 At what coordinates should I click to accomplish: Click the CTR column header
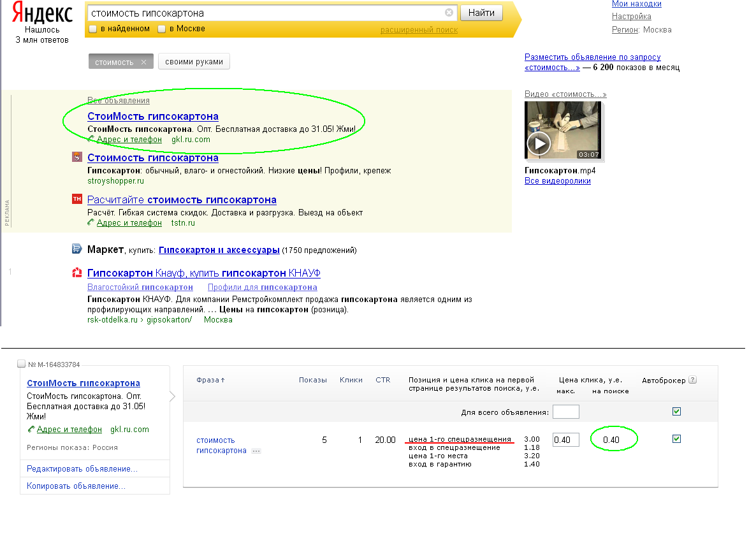pos(383,380)
